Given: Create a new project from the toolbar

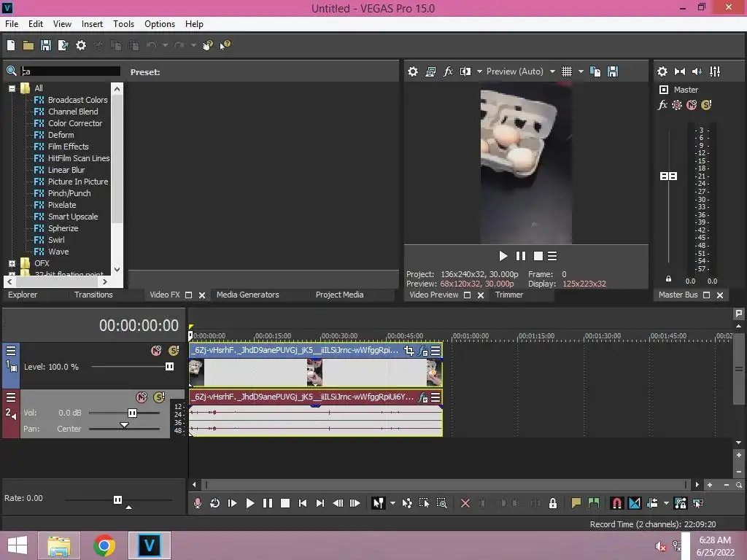Looking at the screenshot, I should (x=11, y=45).
